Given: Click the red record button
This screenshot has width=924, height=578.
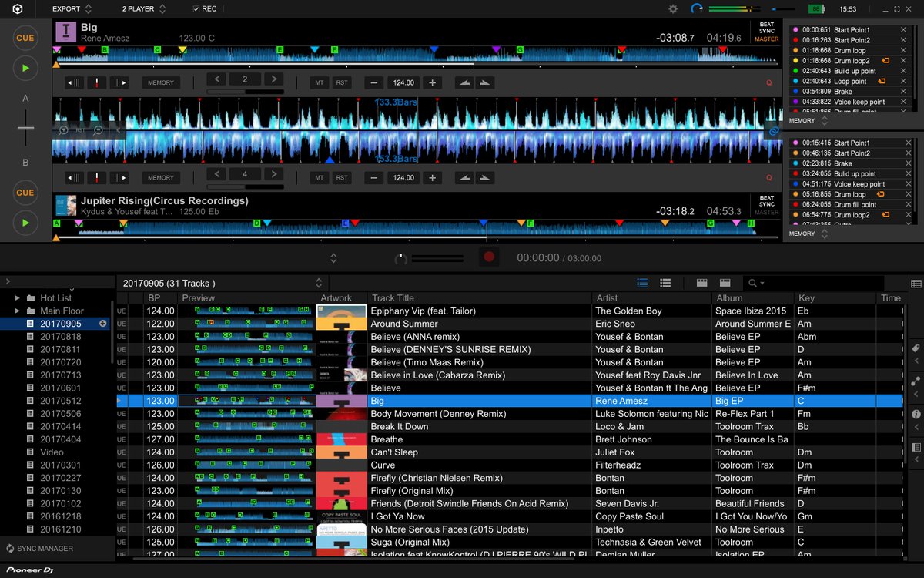Looking at the screenshot, I should 489,257.
